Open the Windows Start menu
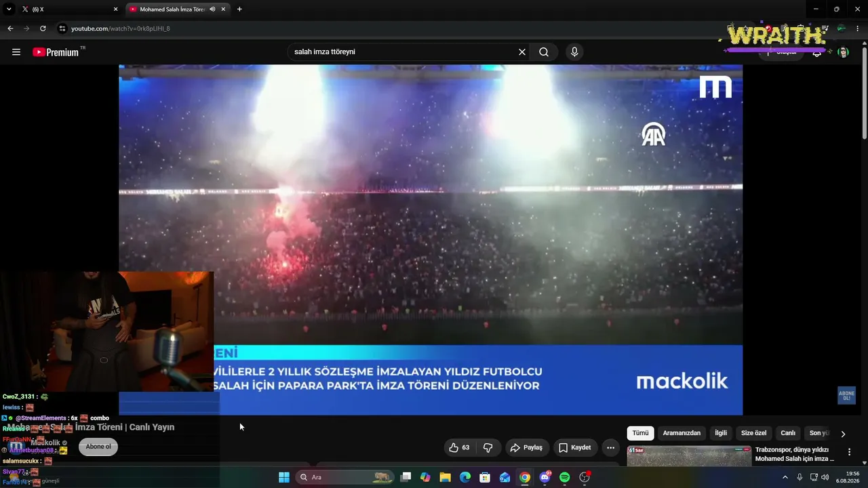This screenshot has height=488, width=868. 284,477
